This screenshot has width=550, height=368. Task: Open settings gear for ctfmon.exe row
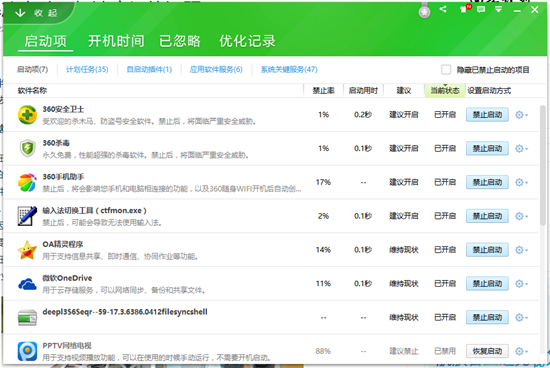521,216
